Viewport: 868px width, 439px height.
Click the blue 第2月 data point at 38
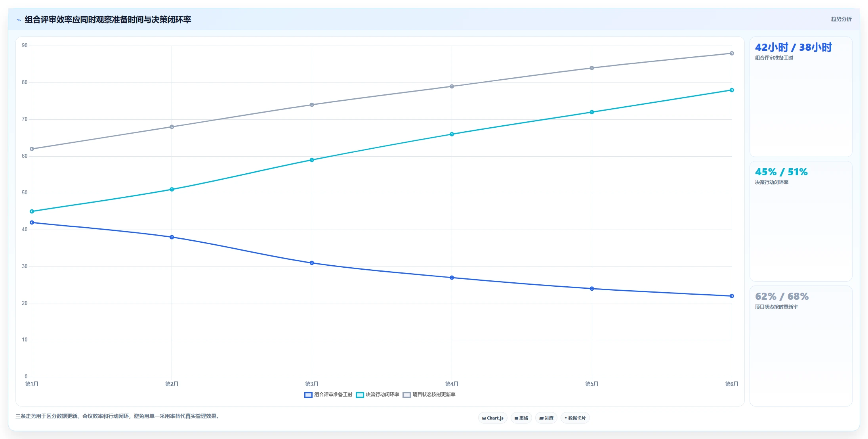pos(172,237)
